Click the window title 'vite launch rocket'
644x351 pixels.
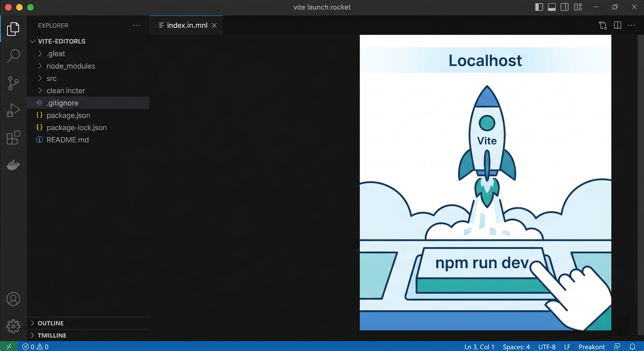click(x=322, y=7)
